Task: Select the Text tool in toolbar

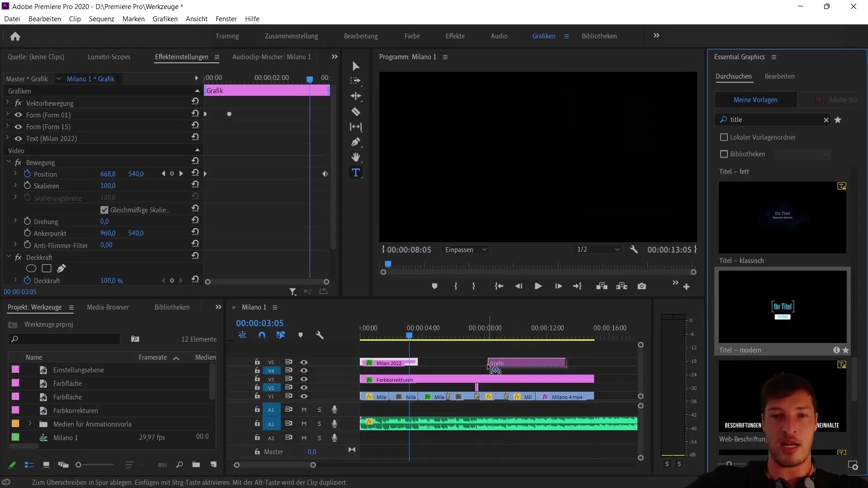Action: [x=356, y=173]
